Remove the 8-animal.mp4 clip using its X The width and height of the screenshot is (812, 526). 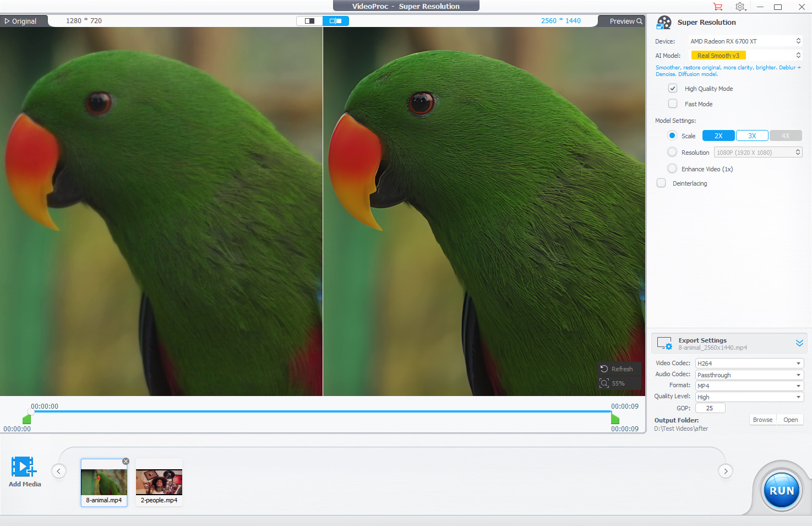(x=126, y=461)
